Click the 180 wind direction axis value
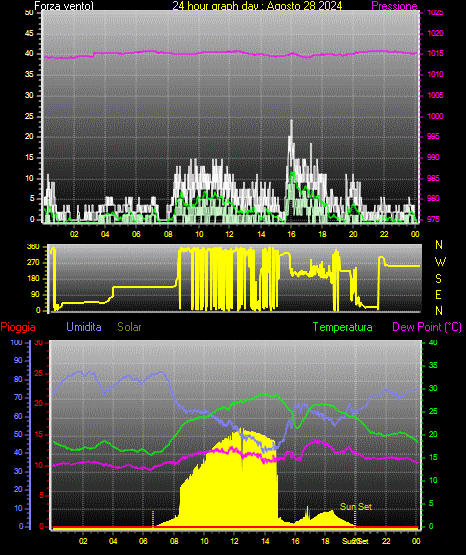 point(33,279)
